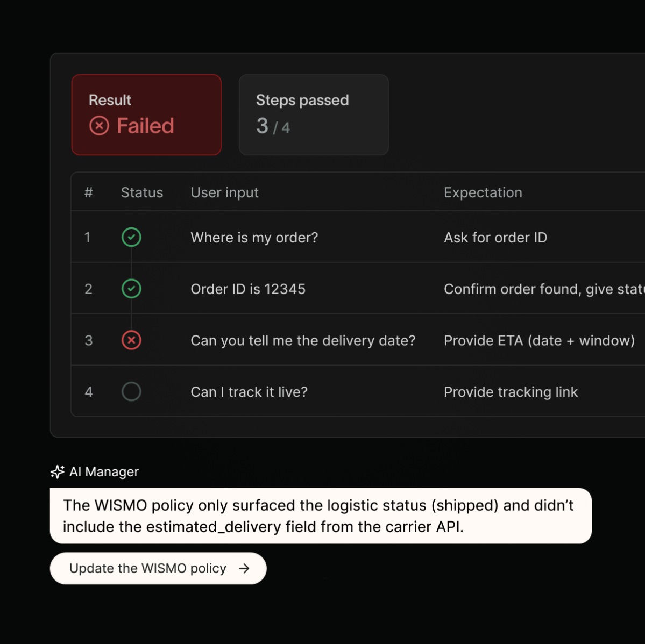
Task: Click the status icon beside 'Order ID is 12345'
Action: (x=131, y=289)
